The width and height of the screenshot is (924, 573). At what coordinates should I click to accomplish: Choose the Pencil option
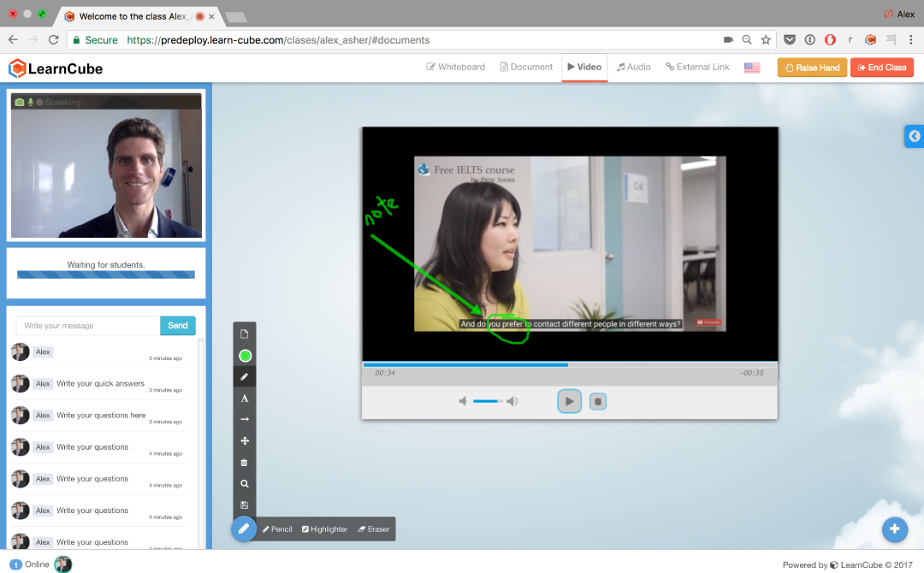[277, 529]
